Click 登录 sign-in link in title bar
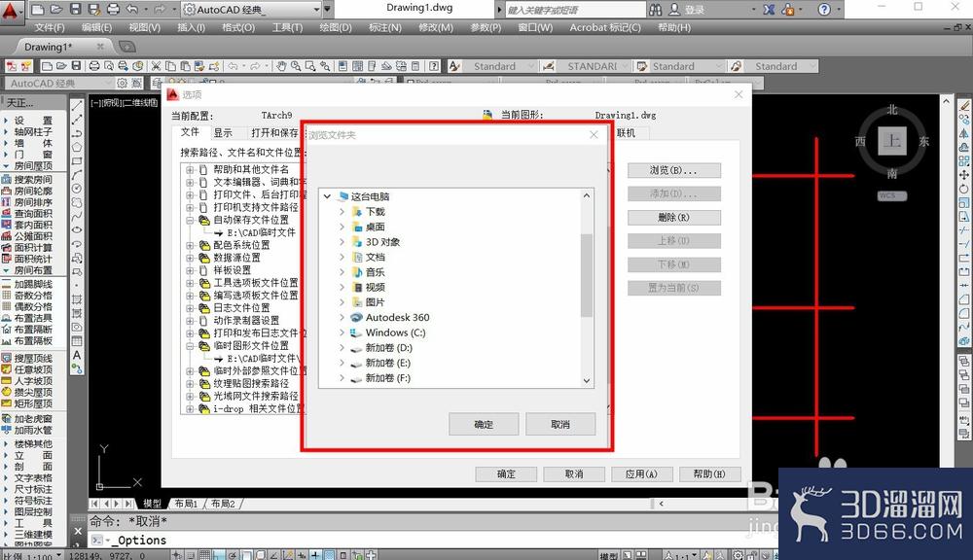973x560 pixels. 695,10
